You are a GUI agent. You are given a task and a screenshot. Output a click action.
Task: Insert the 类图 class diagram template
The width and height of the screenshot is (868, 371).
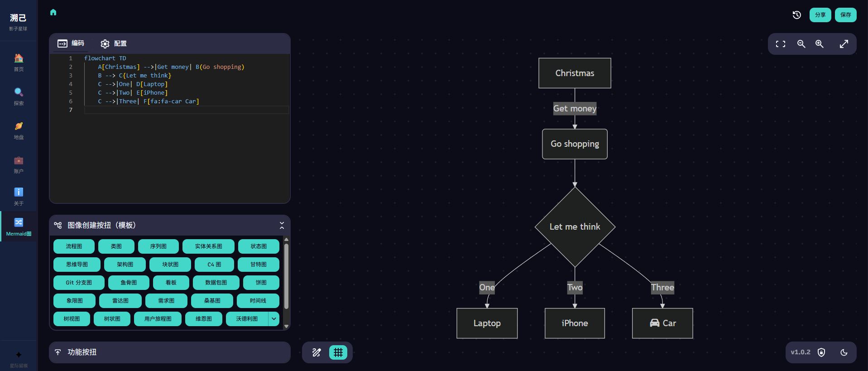(116, 246)
